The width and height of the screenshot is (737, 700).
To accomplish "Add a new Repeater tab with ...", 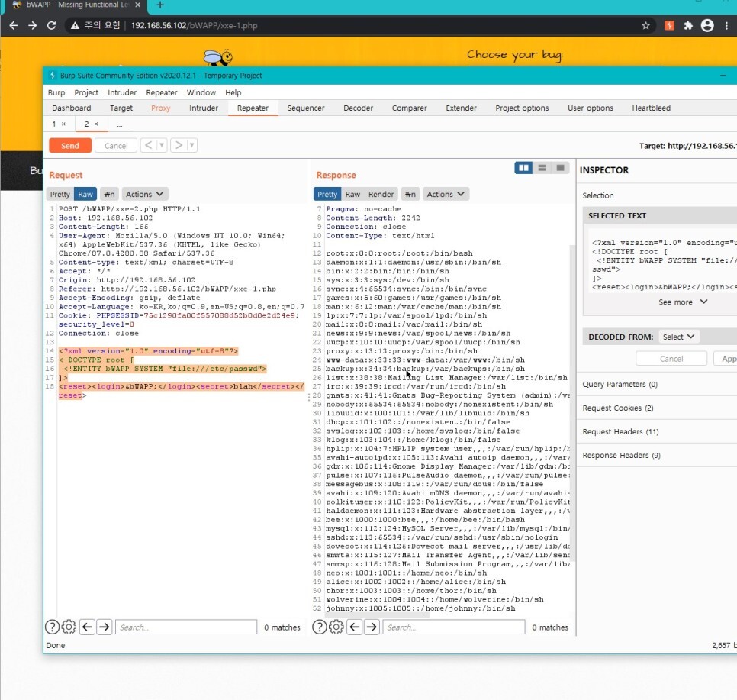I will tap(119, 124).
